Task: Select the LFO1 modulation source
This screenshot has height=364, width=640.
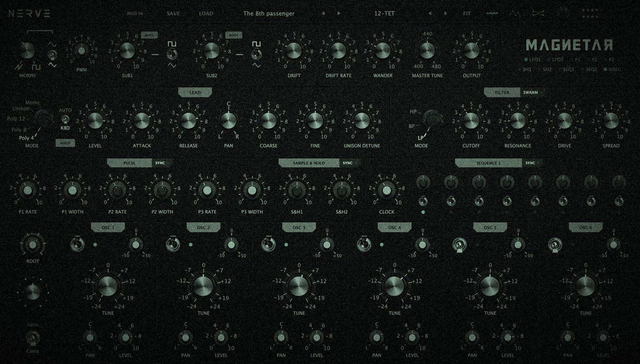Action: [x=533, y=59]
